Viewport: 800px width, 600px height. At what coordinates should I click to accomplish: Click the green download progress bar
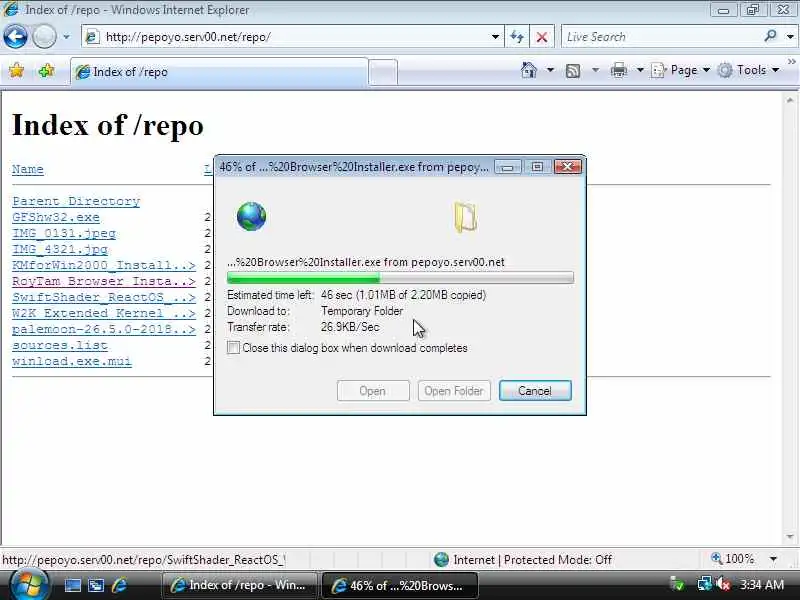click(x=401, y=278)
